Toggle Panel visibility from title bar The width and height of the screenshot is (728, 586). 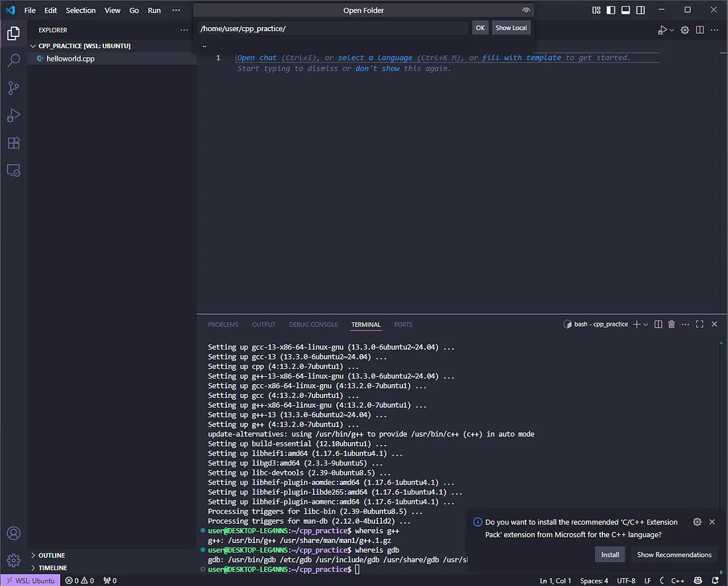(x=626, y=10)
